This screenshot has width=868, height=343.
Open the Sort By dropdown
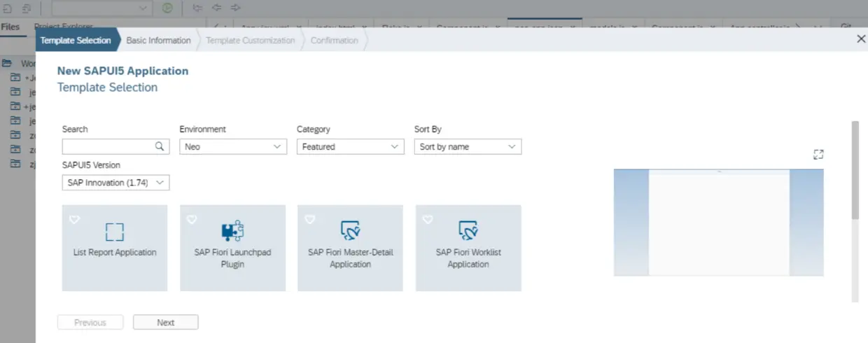(468, 146)
